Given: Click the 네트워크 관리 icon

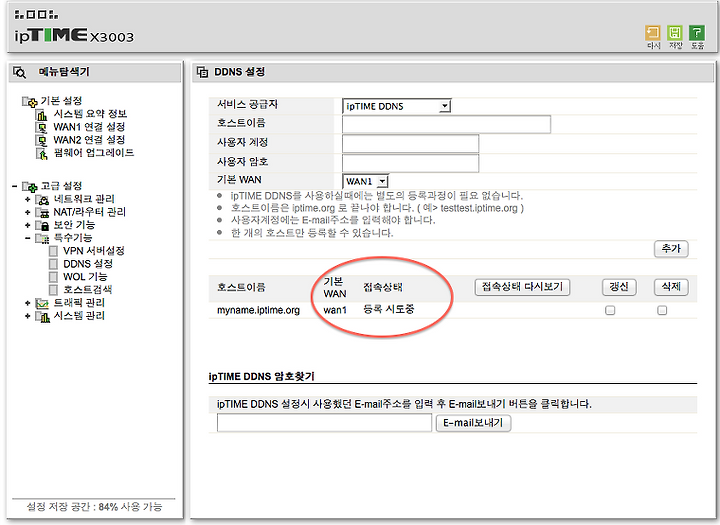Looking at the screenshot, I should [42, 200].
